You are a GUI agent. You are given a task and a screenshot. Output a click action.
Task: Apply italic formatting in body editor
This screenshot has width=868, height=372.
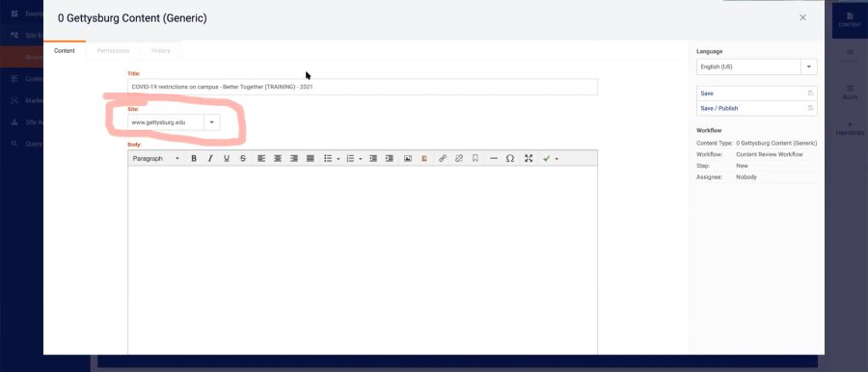click(210, 158)
